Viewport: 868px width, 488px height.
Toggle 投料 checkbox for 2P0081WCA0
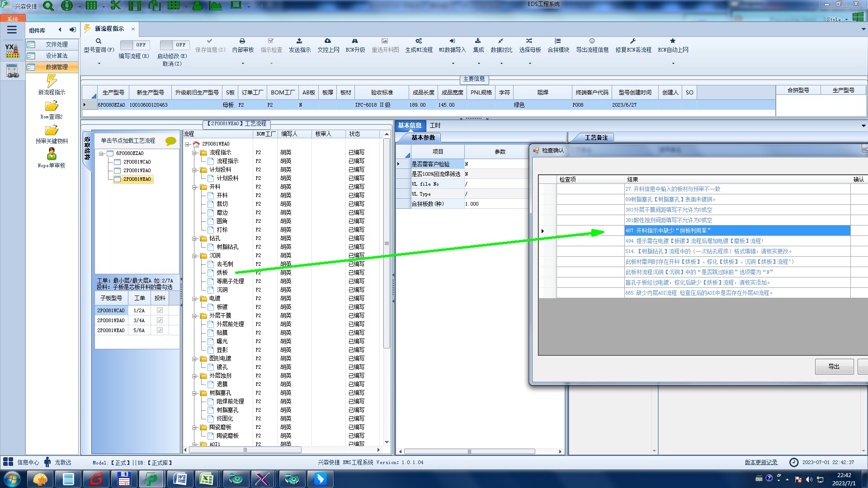coord(160,310)
